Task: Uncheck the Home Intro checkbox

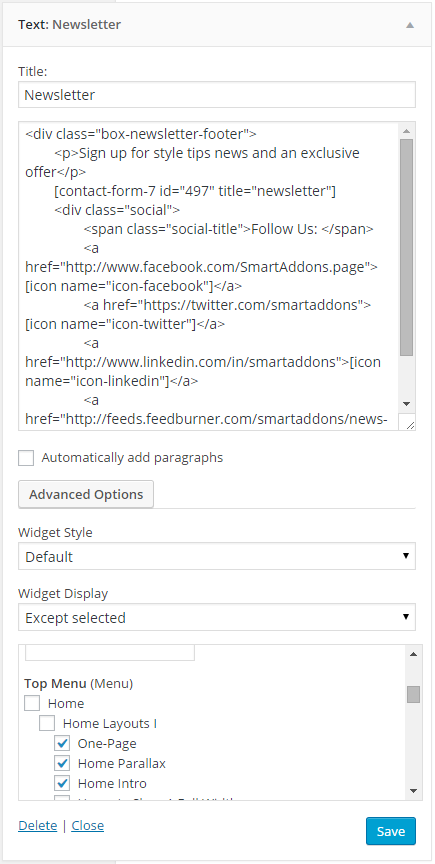Action: (x=62, y=783)
